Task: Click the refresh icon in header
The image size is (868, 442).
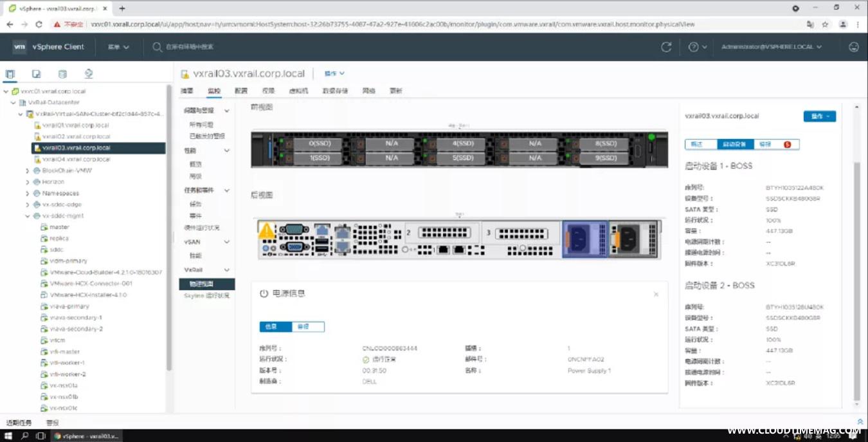Action: point(666,47)
